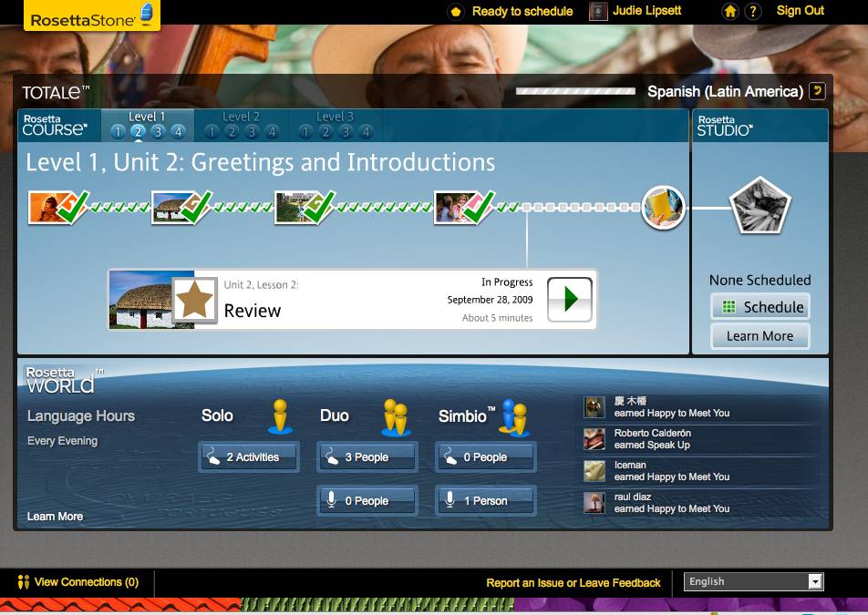Click the RosettaStone logo
This screenshot has width=868, height=615.
click(92, 15)
